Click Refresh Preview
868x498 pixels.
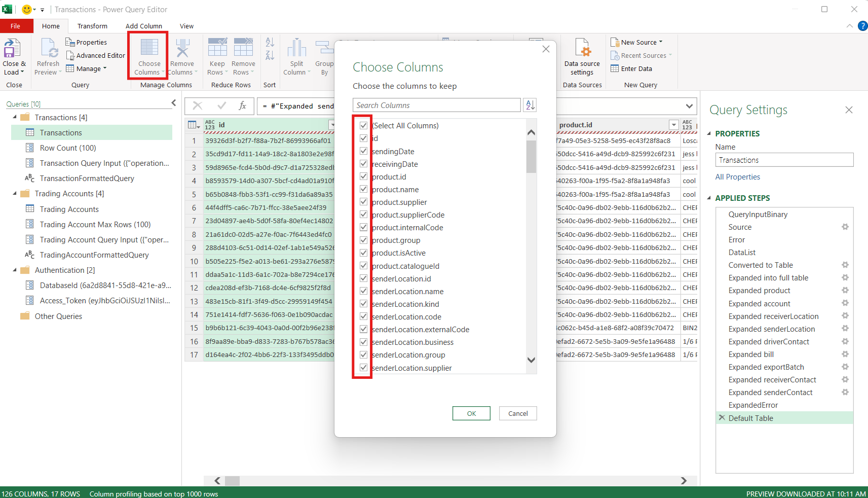47,56
